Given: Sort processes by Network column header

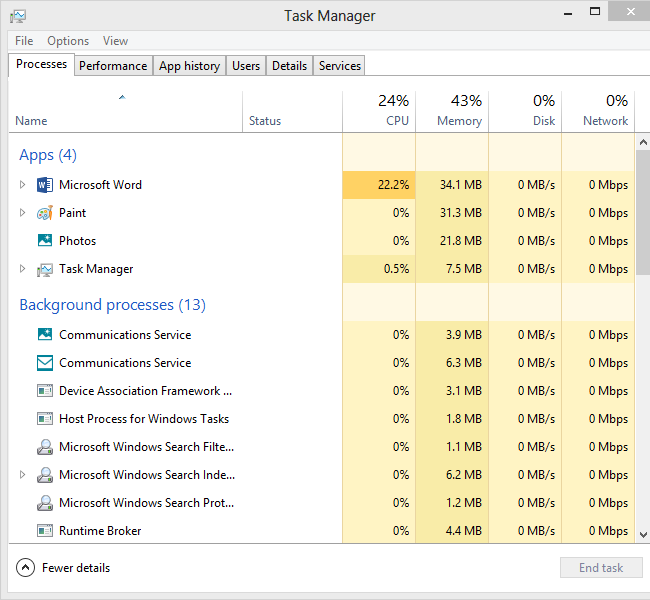Looking at the screenshot, I should pyautogui.click(x=598, y=112).
